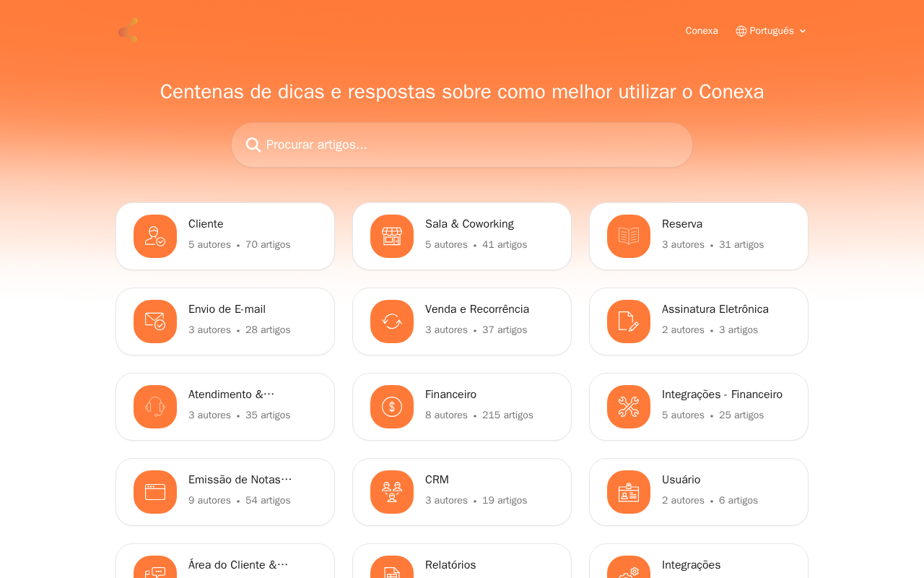Click the '5 autores • 70 artigos' text
The image size is (924, 578).
tap(239, 245)
